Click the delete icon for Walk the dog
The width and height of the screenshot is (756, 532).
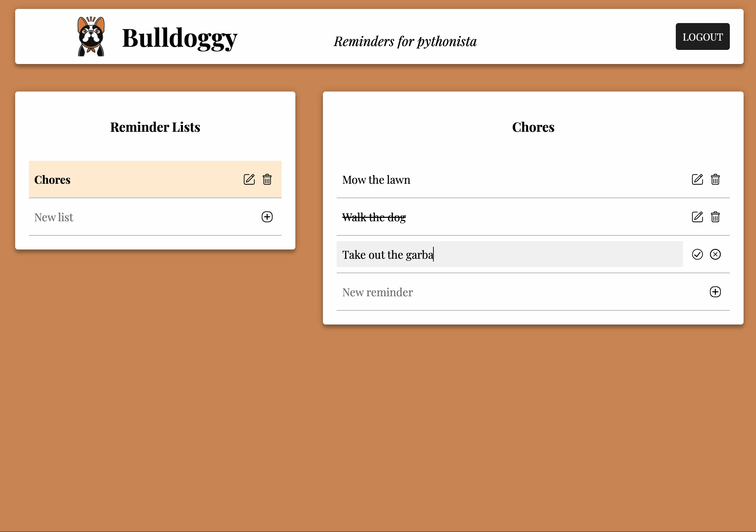coord(715,217)
